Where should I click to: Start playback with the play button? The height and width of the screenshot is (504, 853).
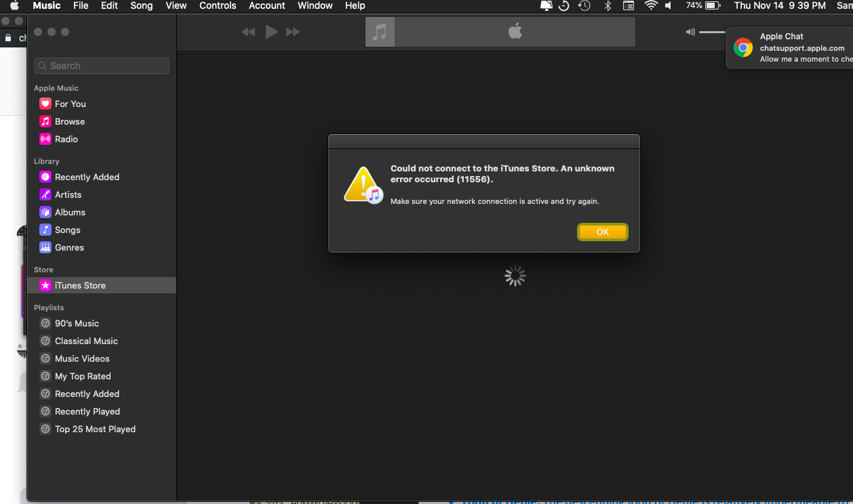click(x=271, y=32)
